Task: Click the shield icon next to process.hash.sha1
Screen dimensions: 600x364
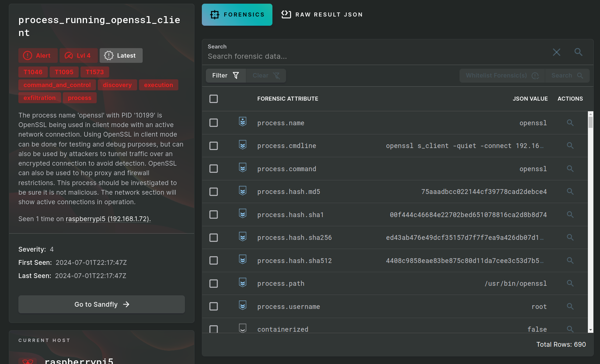Action: (x=243, y=213)
